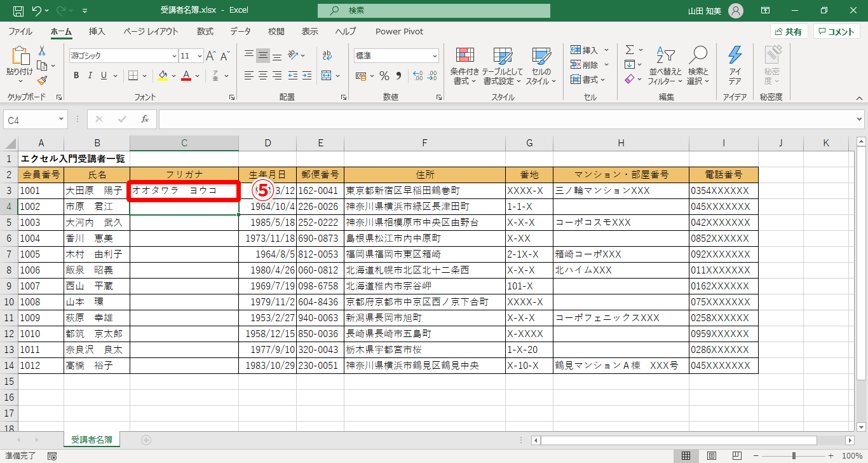Image resolution: width=868 pixels, height=463 pixels.
Task: Open the 検索と選択 dropdown
Action: tap(698, 66)
